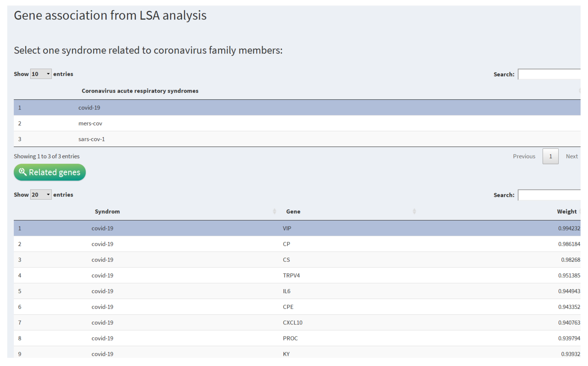The image size is (588, 366).
Task: Click the top table's Search field
Action: (x=549, y=74)
